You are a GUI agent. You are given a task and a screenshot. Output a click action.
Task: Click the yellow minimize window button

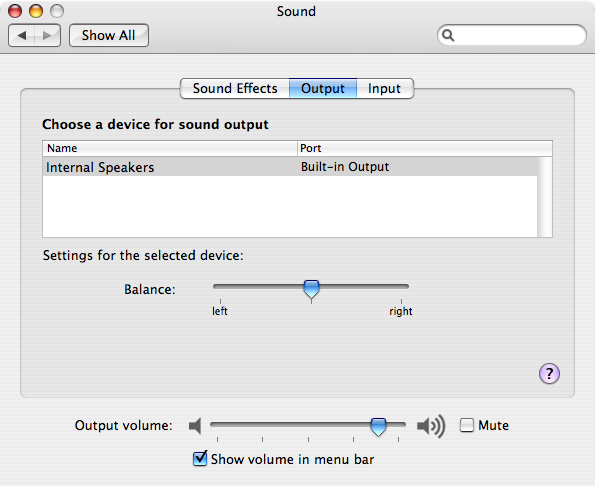pos(36,11)
